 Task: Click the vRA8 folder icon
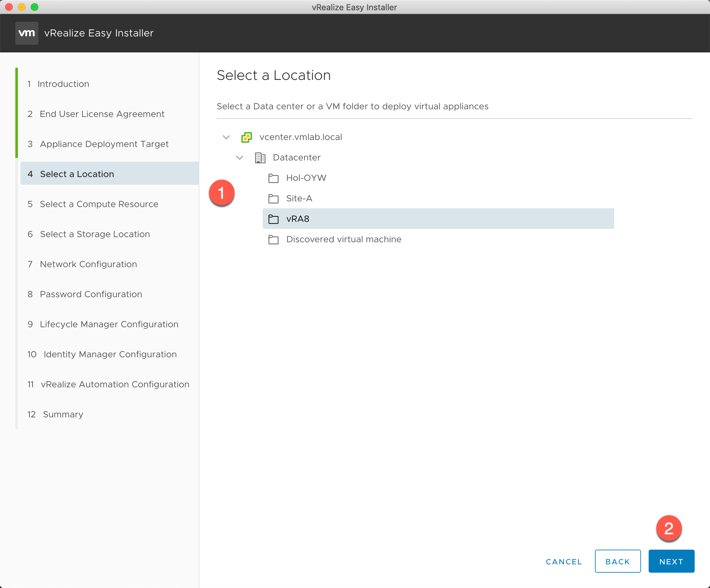[273, 219]
